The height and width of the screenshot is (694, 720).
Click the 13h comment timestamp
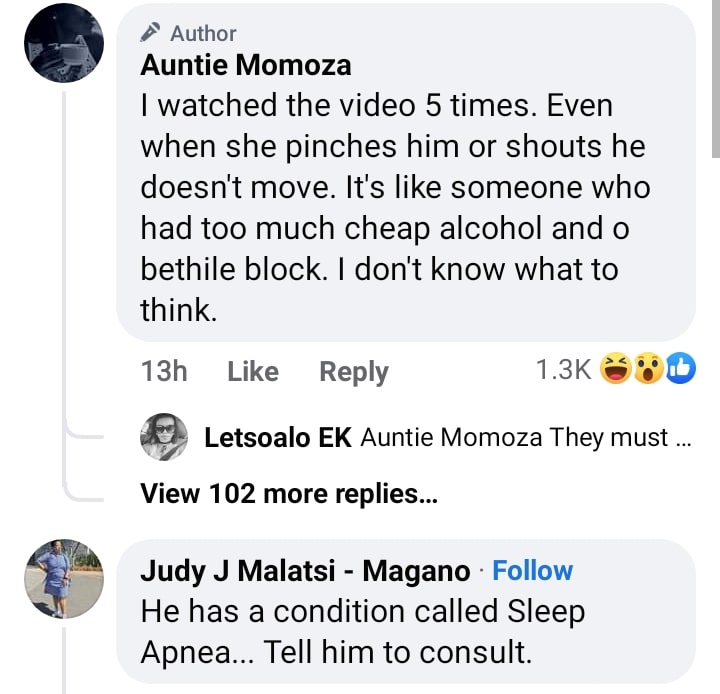165,371
